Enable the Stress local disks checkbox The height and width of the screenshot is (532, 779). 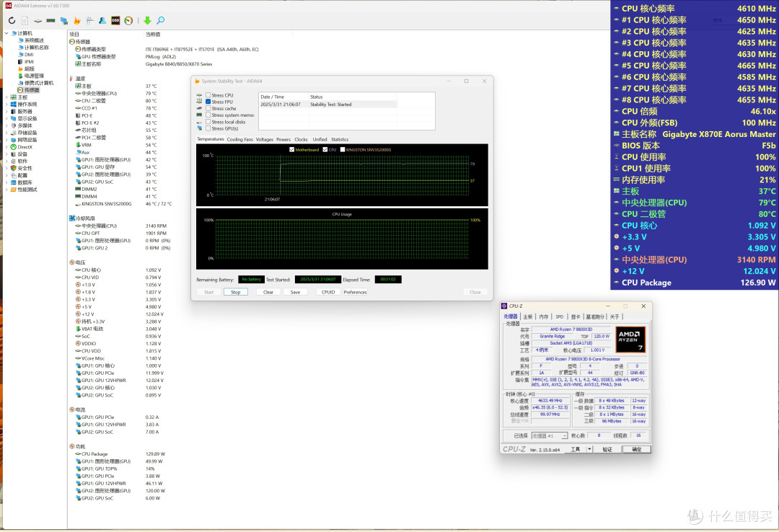(208, 122)
